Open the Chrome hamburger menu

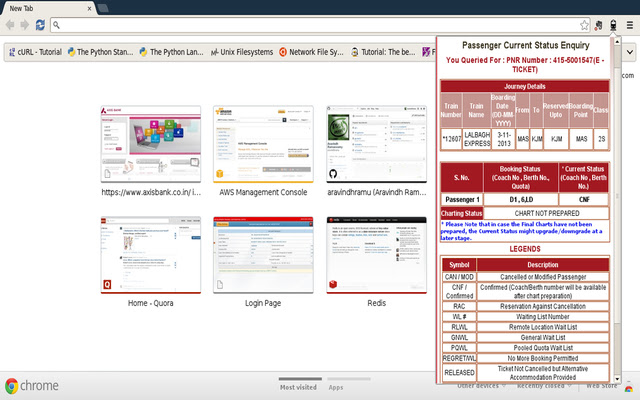630,25
